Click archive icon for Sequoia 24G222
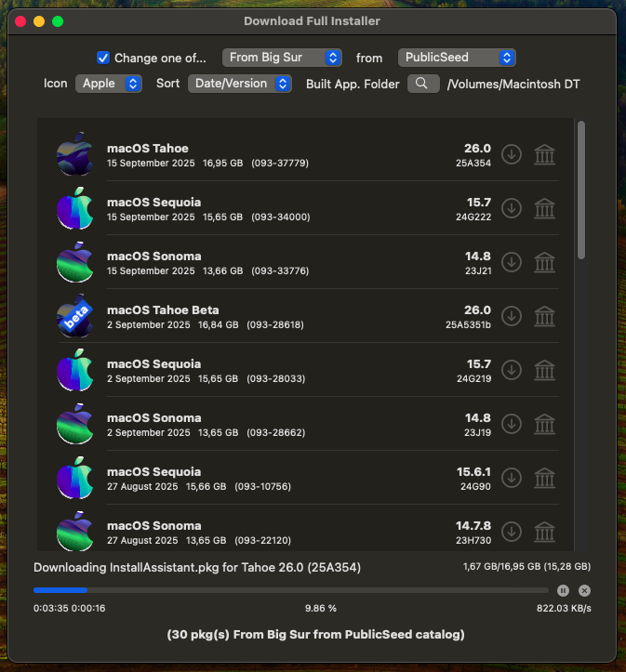Screen dimensions: 626x672 (544, 208)
